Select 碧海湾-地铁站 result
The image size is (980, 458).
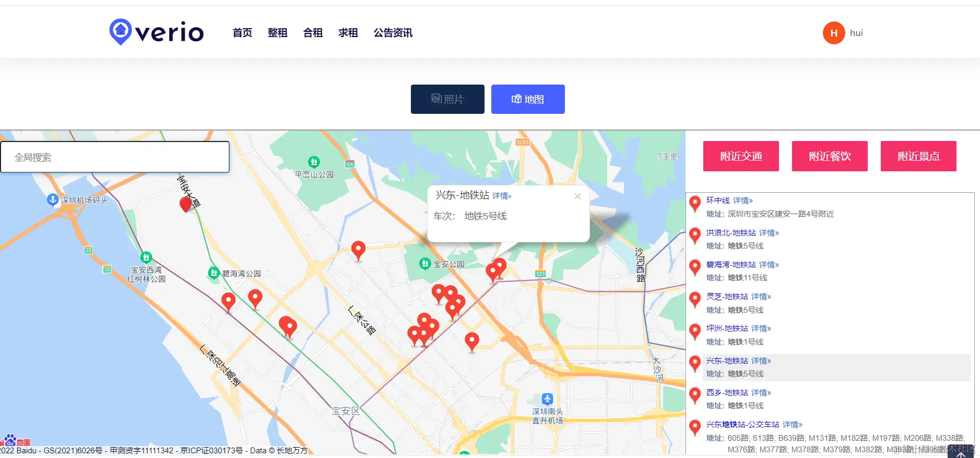[731, 265]
